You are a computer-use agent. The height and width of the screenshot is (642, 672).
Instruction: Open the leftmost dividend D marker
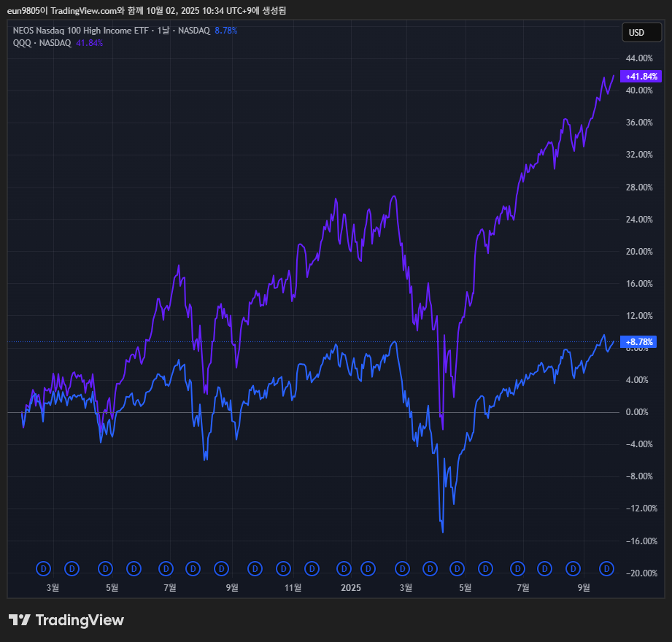click(43, 569)
